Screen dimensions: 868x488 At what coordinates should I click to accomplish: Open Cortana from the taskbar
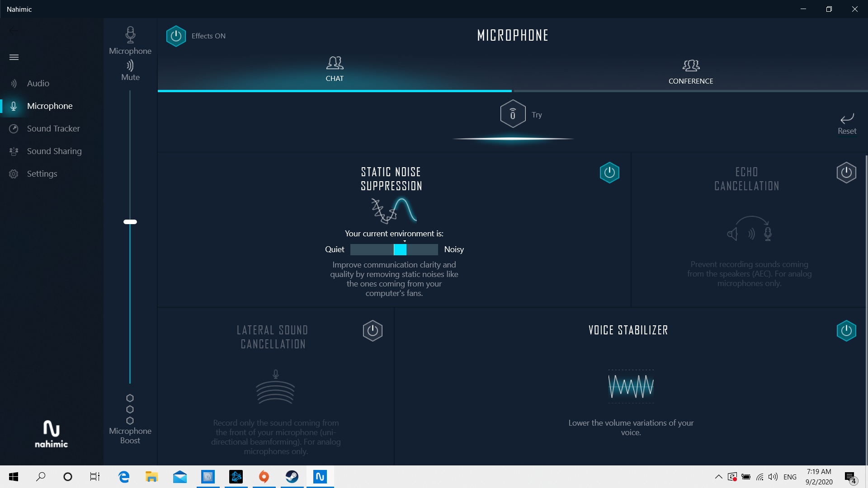[68, 477]
